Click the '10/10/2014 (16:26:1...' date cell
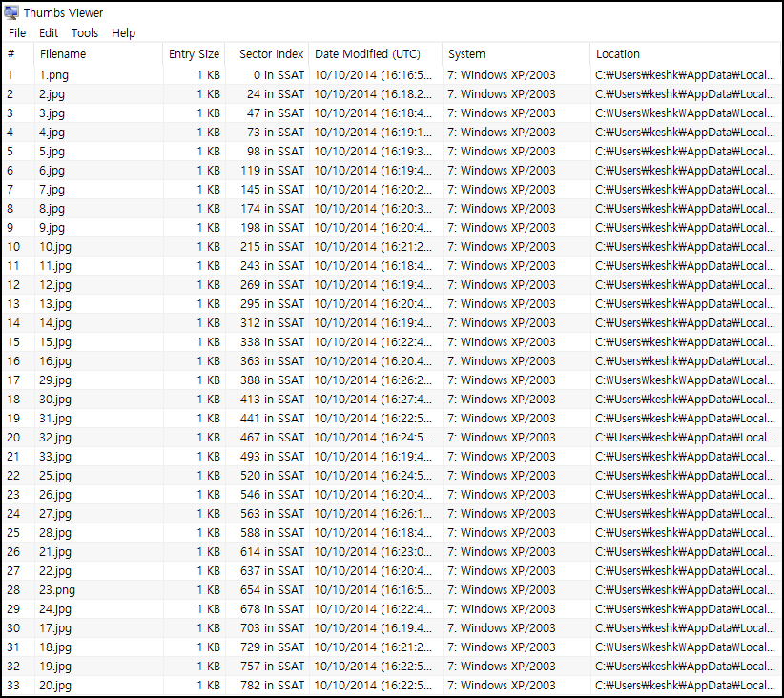This screenshot has height=698, width=784. click(373, 514)
